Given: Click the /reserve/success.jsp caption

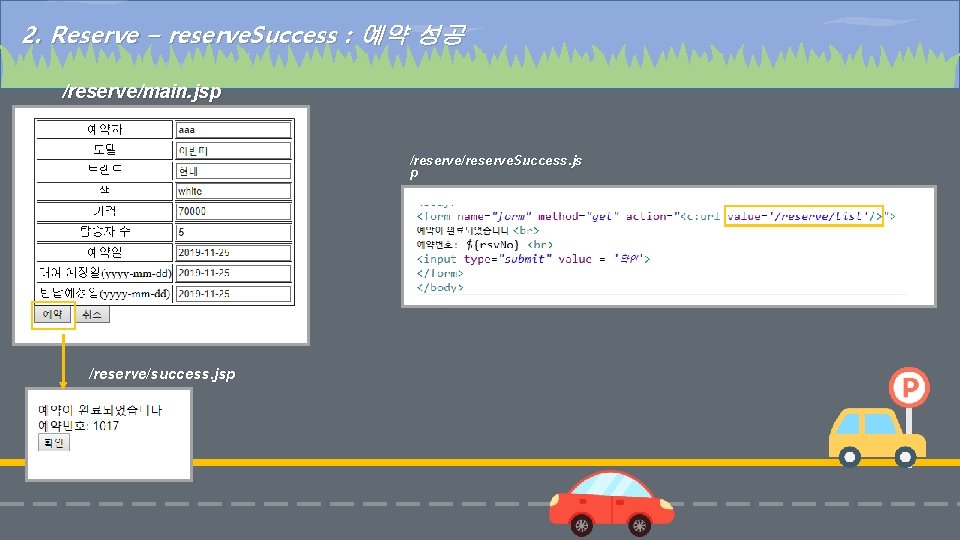Looking at the screenshot, I should coord(162,373).
